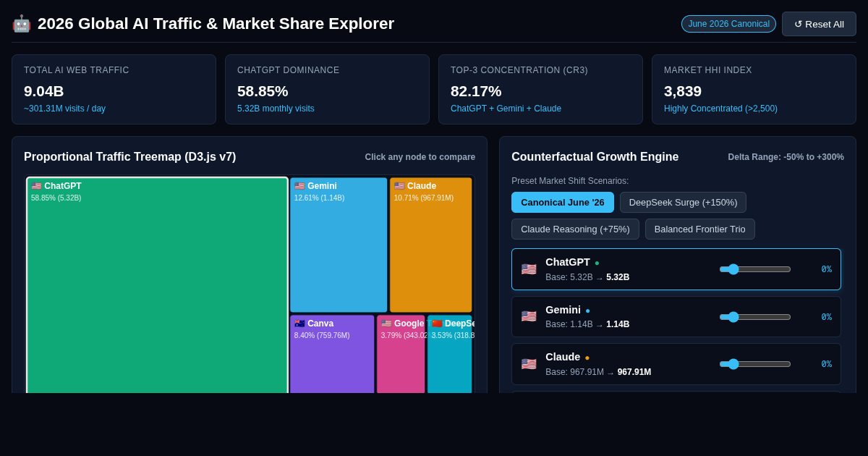The image size is (868, 456).
Task: Click the Market HHI Index card
Action: (x=754, y=90)
